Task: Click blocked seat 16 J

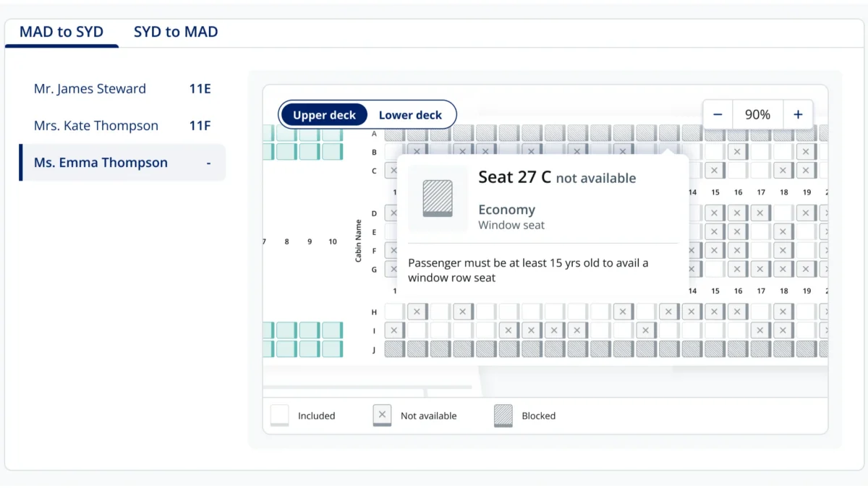Action: pyautogui.click(x=737, y=349)
